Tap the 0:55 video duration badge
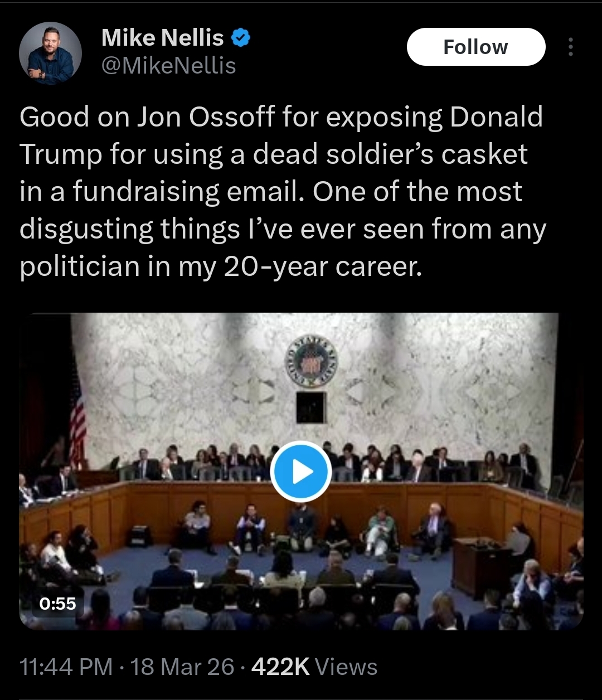 point(58,604)
